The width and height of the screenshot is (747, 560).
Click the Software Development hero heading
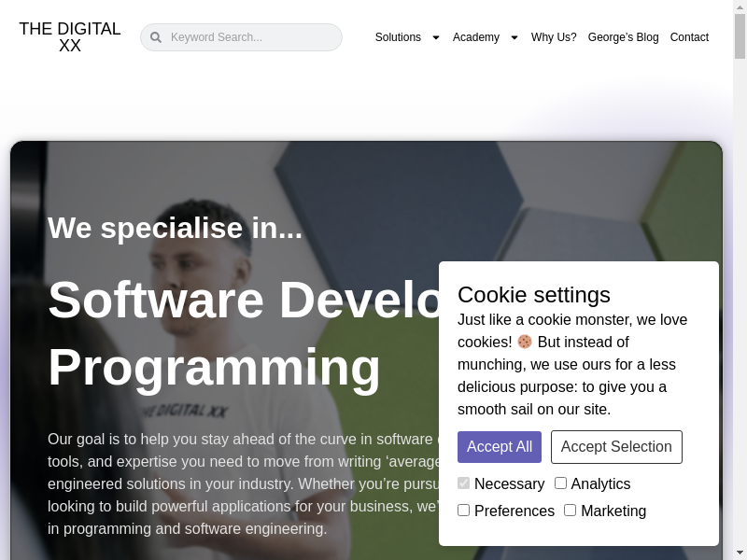[243, 300]
